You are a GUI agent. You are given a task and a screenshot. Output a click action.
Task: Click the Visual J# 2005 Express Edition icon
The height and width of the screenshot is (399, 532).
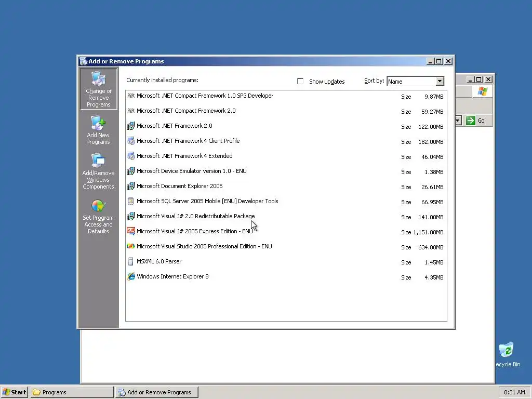[x=130, y=231]
